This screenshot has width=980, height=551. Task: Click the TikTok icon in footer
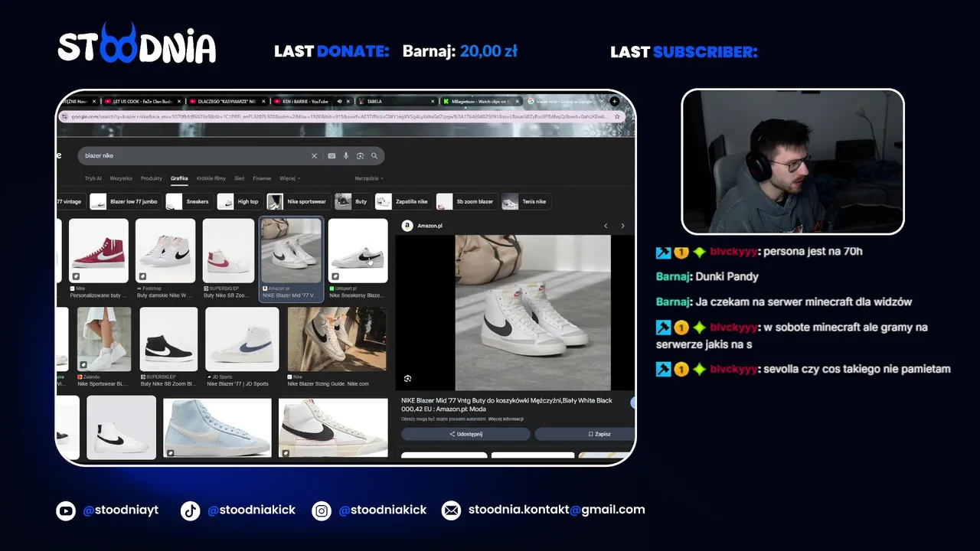click(x=190, y=510)
